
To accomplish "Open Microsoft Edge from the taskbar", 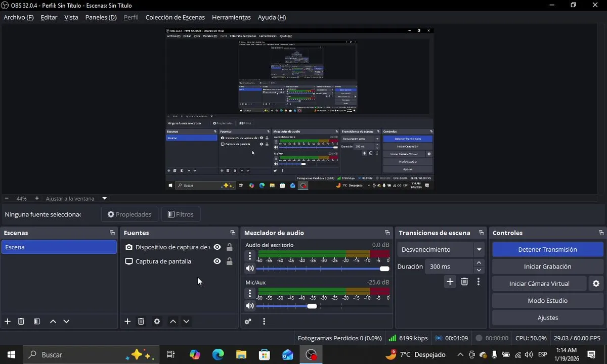I will click(x=218, y=354).
